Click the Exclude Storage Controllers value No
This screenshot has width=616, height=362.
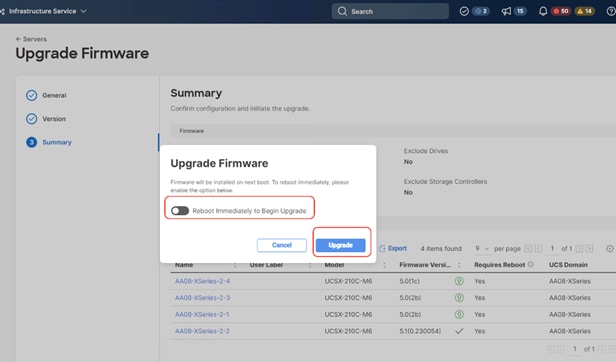[x=408, y=193]
